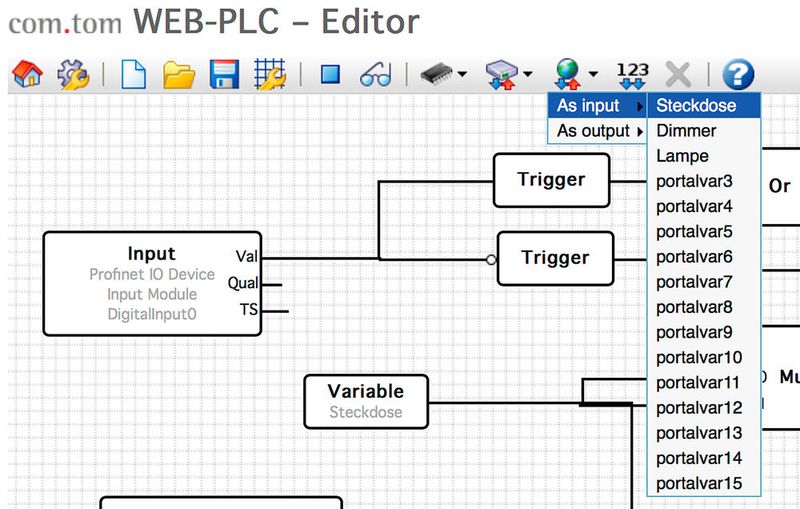The width and height of the screenshot is (800, 509).
Task: Pick portalvar10 from the list
Action: 704,358
